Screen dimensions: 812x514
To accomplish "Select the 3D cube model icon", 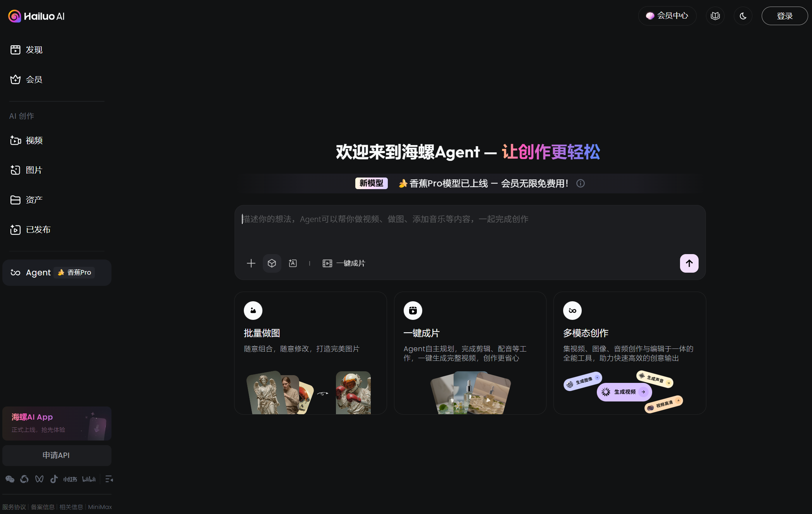I will (272, 263).
